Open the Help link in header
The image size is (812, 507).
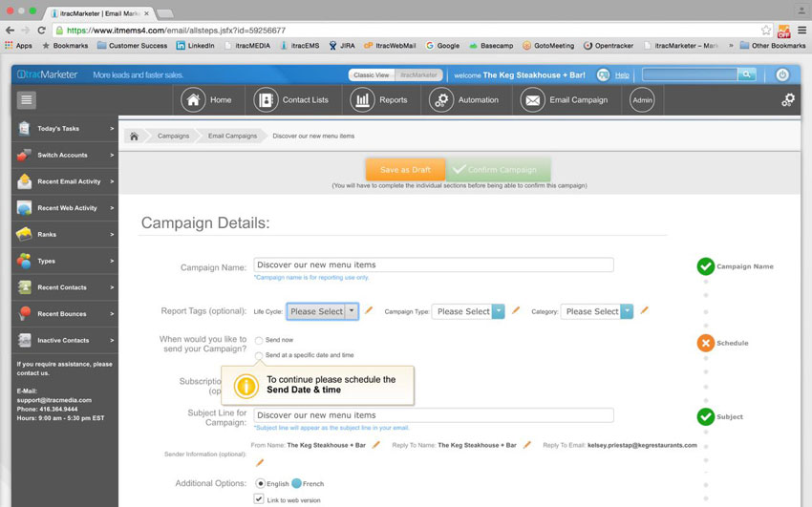[x=622, y=74]
